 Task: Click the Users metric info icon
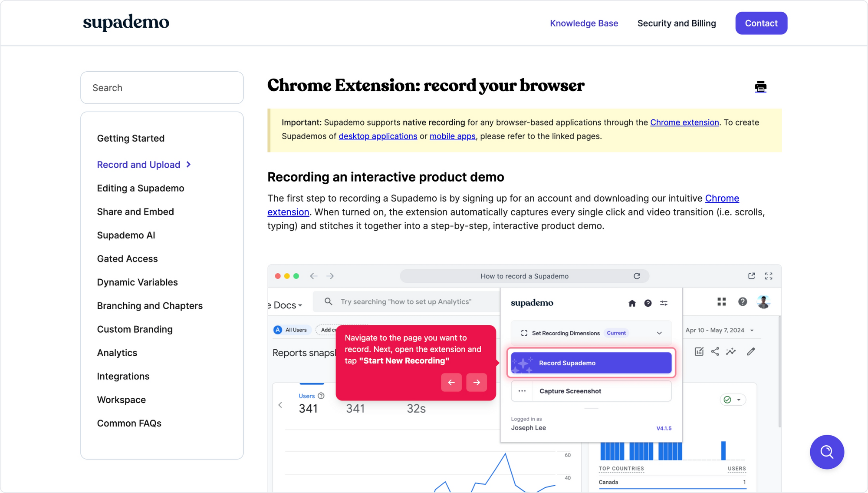(x=321, y=396)
